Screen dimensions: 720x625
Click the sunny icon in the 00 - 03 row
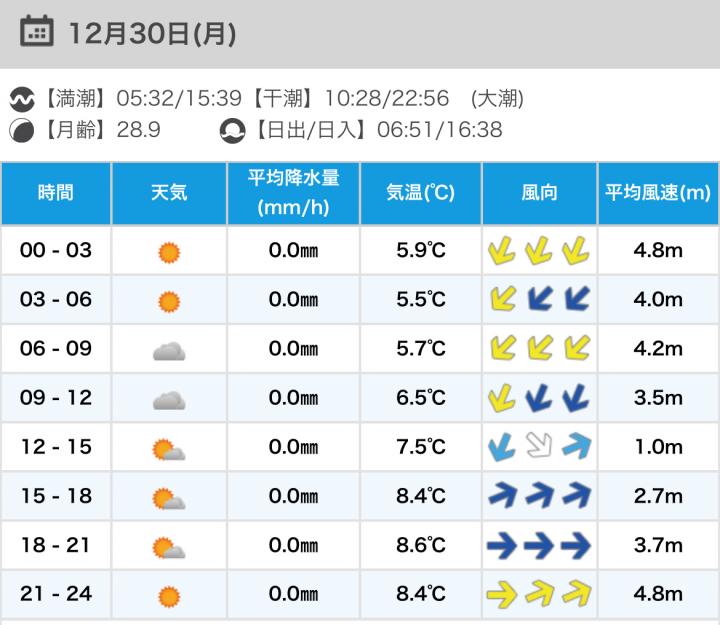coord(169,251)
